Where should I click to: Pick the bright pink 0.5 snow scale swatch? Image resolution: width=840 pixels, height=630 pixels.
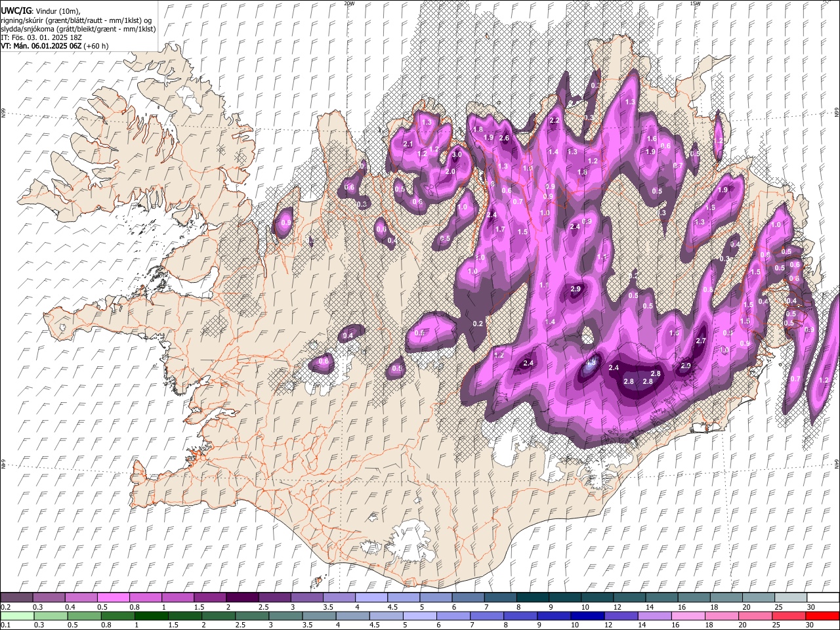(113, 598)
